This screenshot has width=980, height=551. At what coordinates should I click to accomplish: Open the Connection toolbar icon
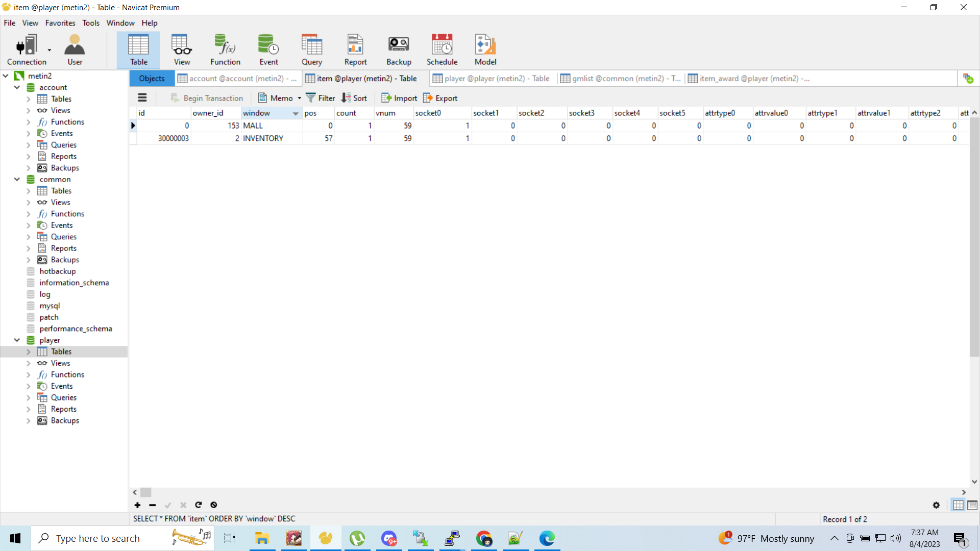(x=27, y=49)
